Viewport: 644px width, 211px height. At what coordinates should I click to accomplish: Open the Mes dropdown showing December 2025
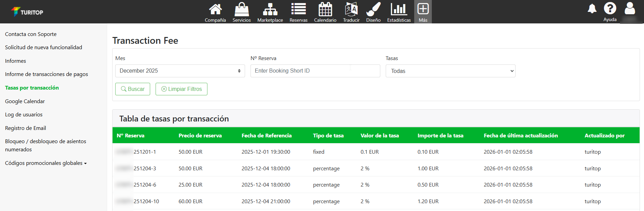point(180,71)
